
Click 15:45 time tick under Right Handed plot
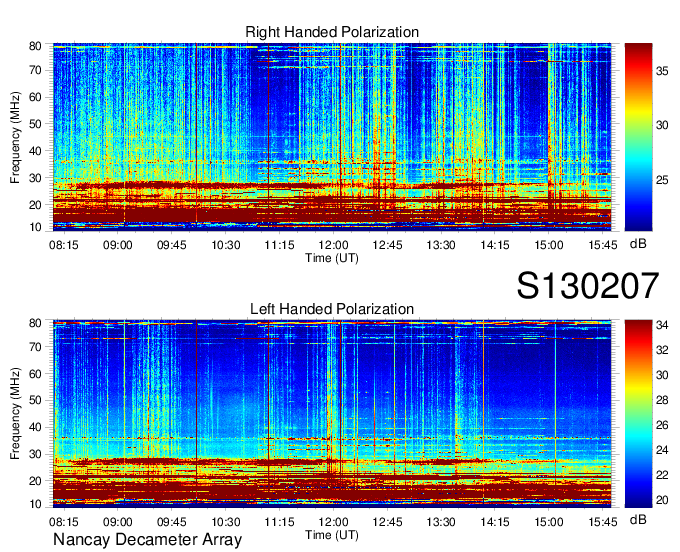[x=603, y=245]
